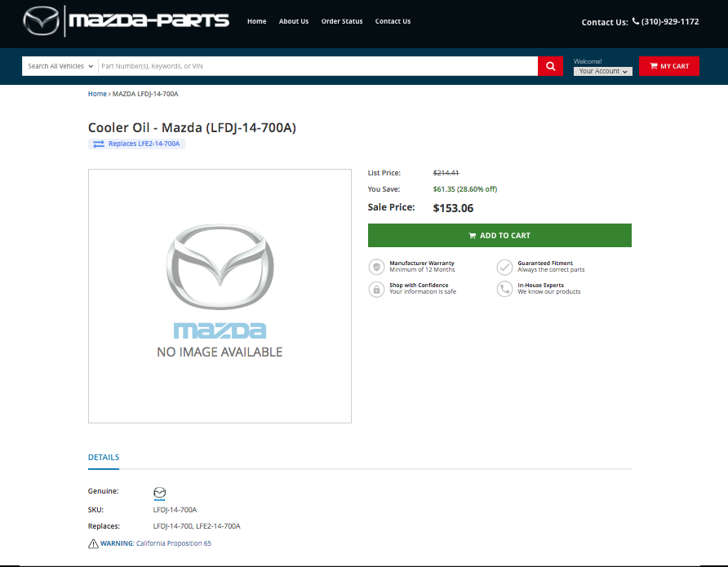Focus the part number search field

coord(318,66)
